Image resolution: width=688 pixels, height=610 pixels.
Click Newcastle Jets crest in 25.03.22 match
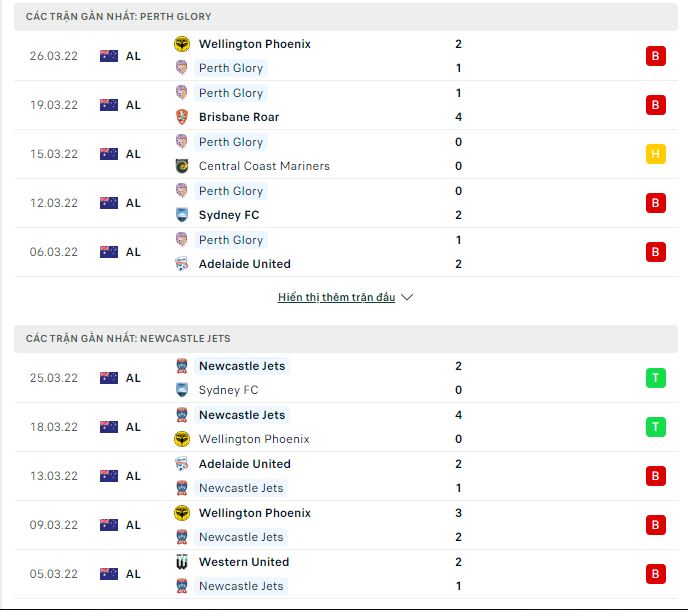pos(182,366)
